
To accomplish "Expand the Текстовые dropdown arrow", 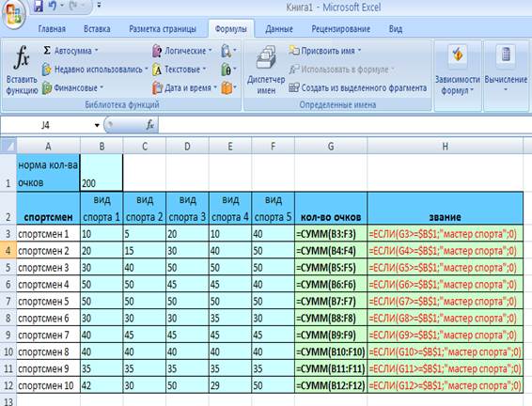I will [x=204, y=70].
